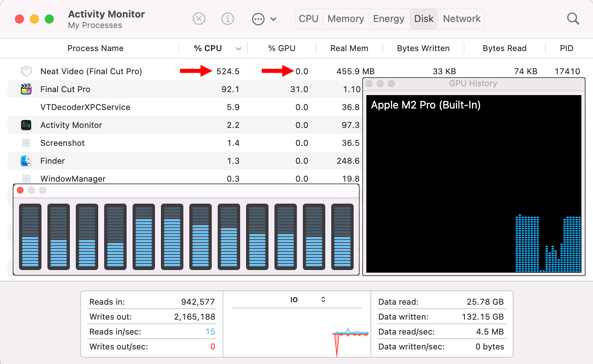The width and height of the screenshot is (593, 364).
Task: Click the Screenshot process icon
Action: coord(26,143)
